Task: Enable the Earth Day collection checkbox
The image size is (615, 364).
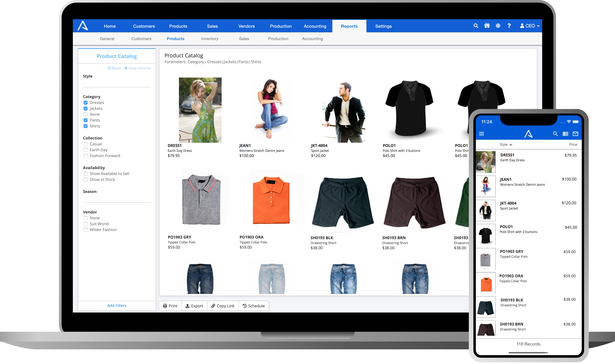Action: [x=85, y=150]
